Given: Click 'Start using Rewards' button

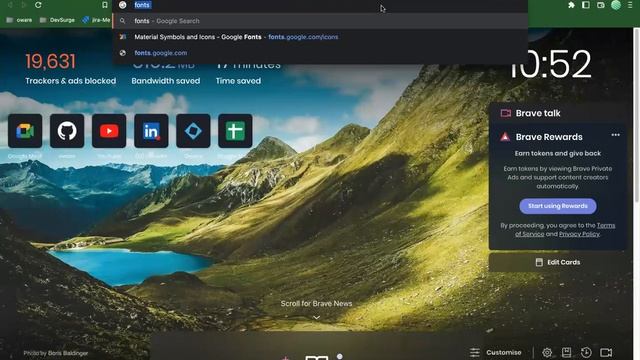Looking at the screenshot, I should [x=558, y=206].
